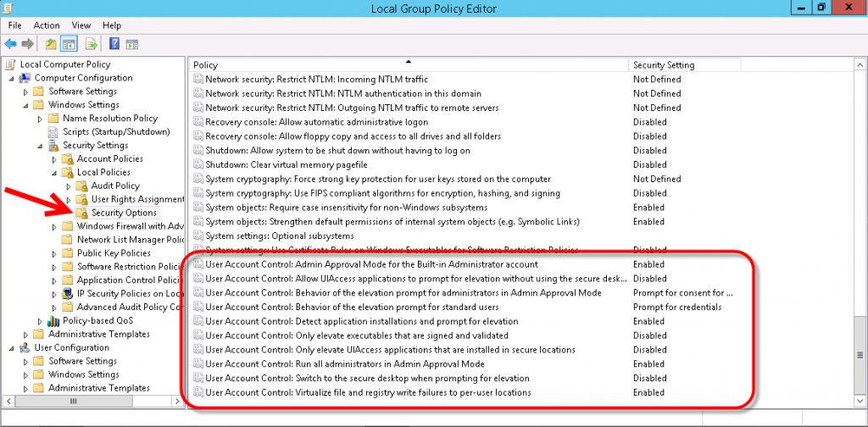Click the Scripts (Startup/Shutdown) script icon
Image resolution: width=868 pixels, height=427 pixels.
click(x=53, y=131)
